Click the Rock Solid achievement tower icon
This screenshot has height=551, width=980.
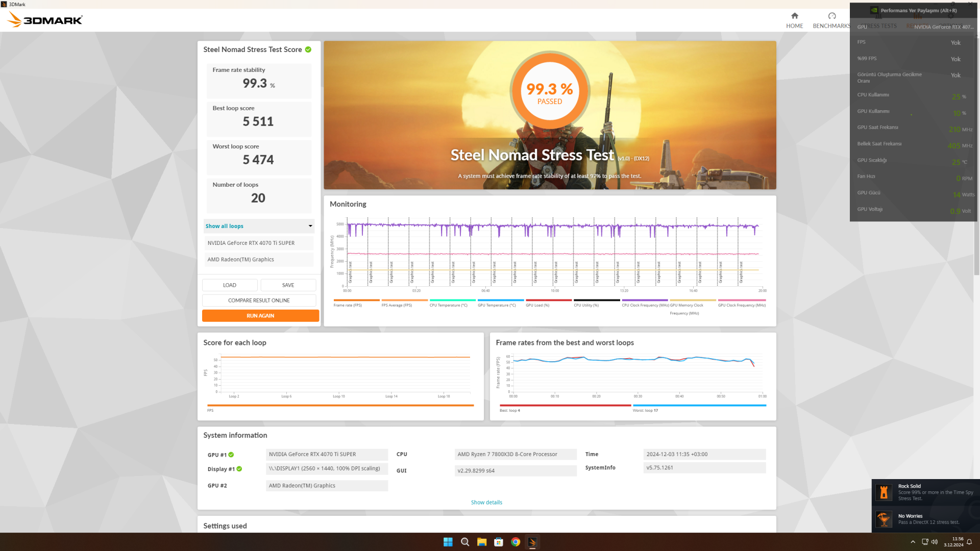click(884, 492)
